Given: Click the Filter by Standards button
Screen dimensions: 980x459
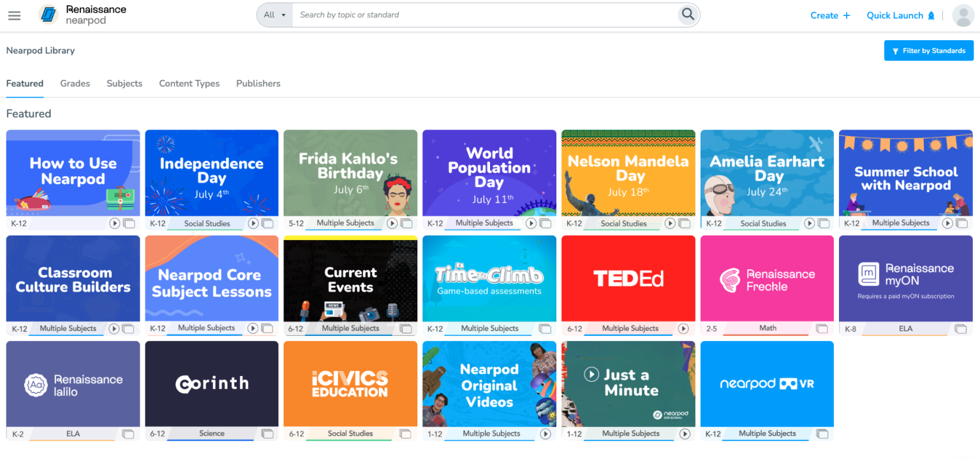Looking at the screenshot, I should 928,50.
